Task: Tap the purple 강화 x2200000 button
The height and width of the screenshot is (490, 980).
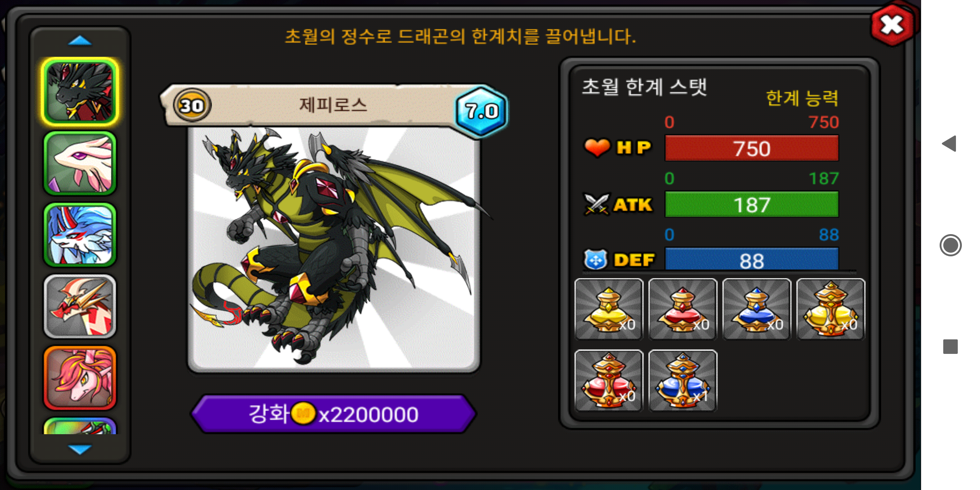Action: tap(333, 414)
